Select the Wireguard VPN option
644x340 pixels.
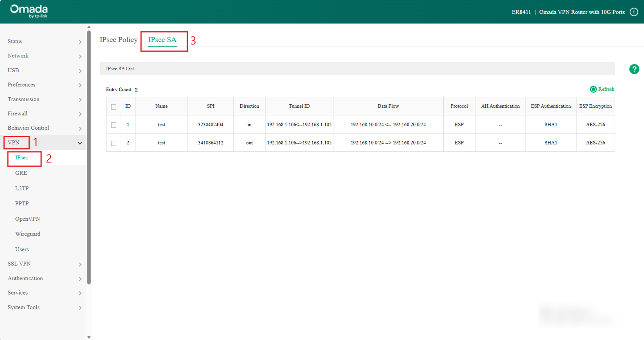coord(27,234)
